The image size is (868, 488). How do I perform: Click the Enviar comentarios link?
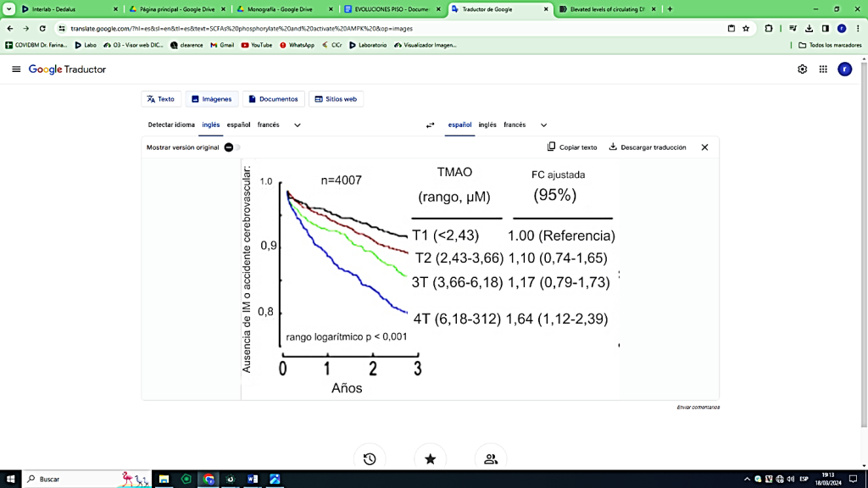click(x=698, y=408)
